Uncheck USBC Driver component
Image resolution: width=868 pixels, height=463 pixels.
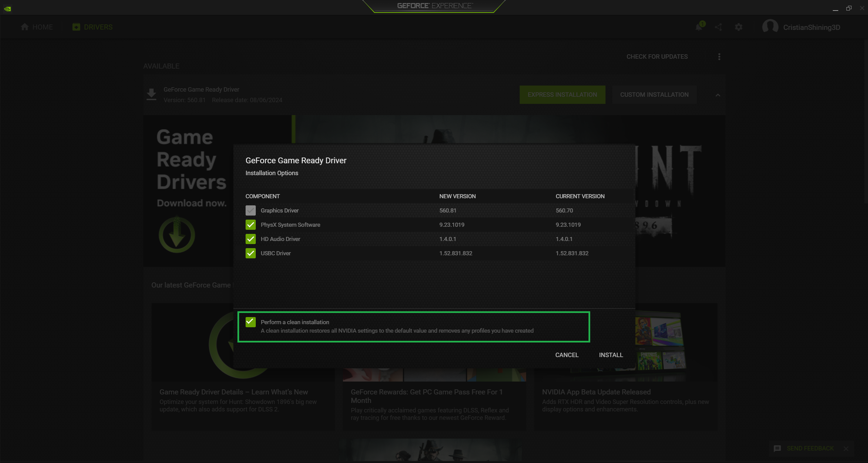pyautogui.click(x=251, y=253)
